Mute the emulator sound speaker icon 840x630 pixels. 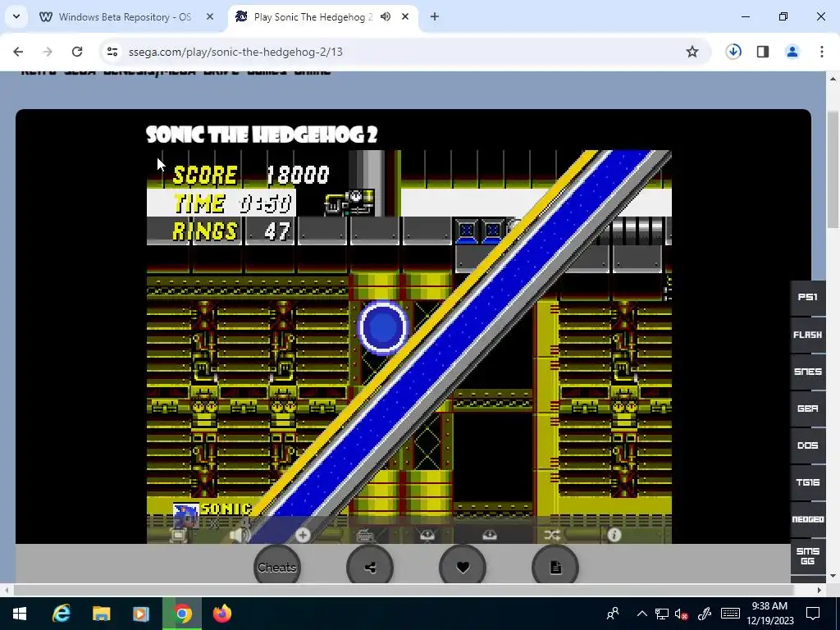[240, 535]
